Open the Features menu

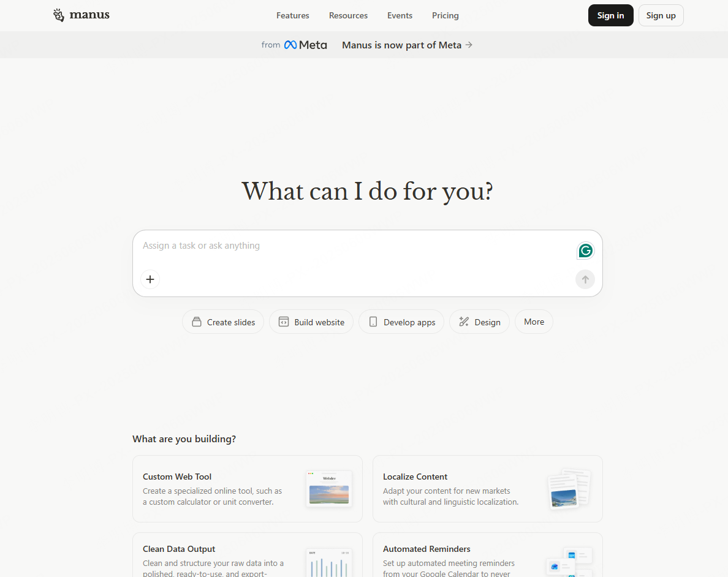(293, 15)
